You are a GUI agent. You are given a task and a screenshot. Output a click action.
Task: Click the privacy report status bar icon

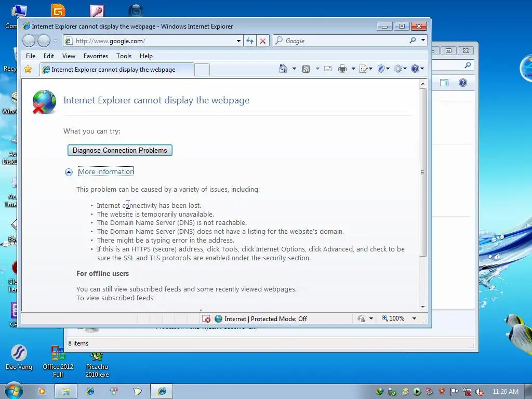tap(362, 318)
